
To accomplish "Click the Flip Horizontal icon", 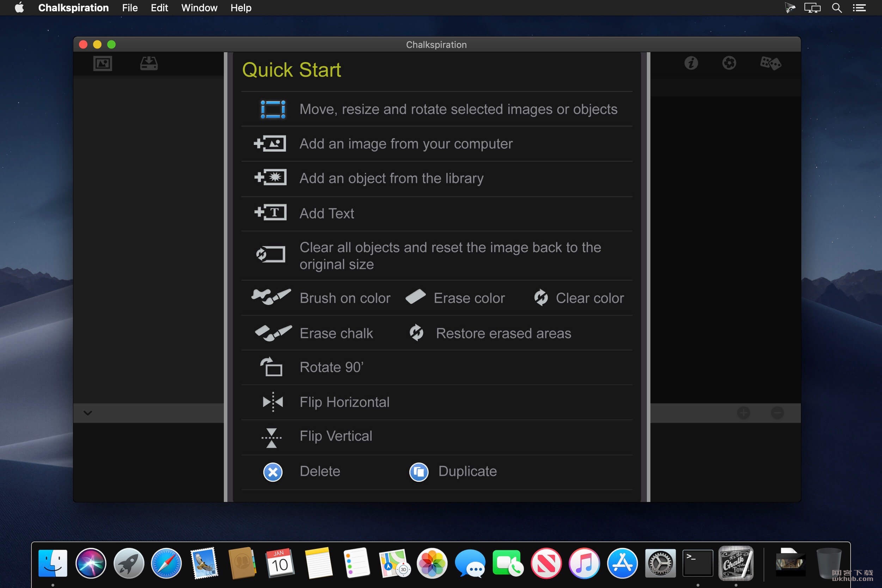I will (x=272, y=402).
